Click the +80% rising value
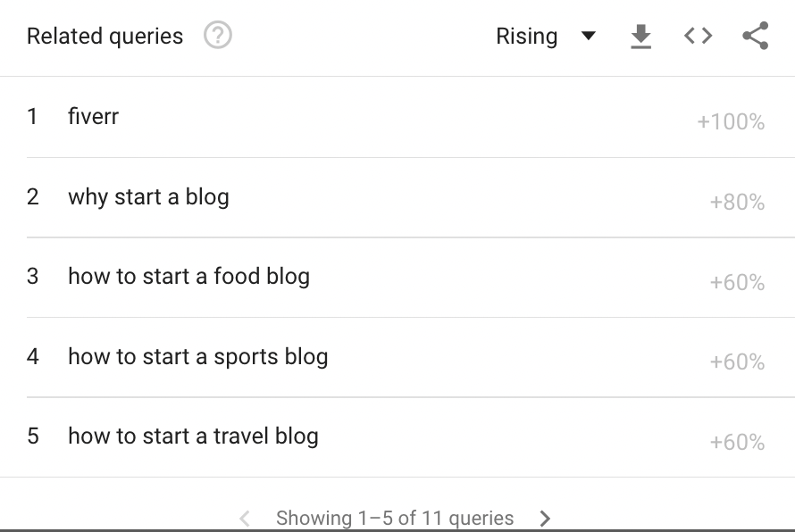Screen dimensions: 795x532 737,203
